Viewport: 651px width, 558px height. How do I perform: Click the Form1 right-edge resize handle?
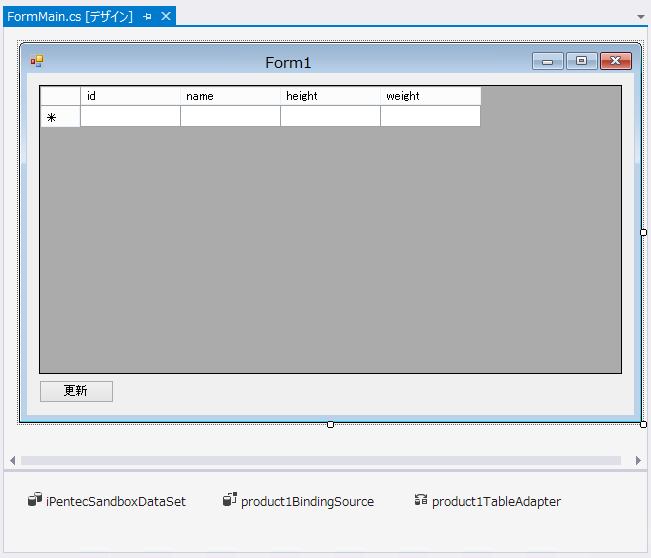coord(643,232)
